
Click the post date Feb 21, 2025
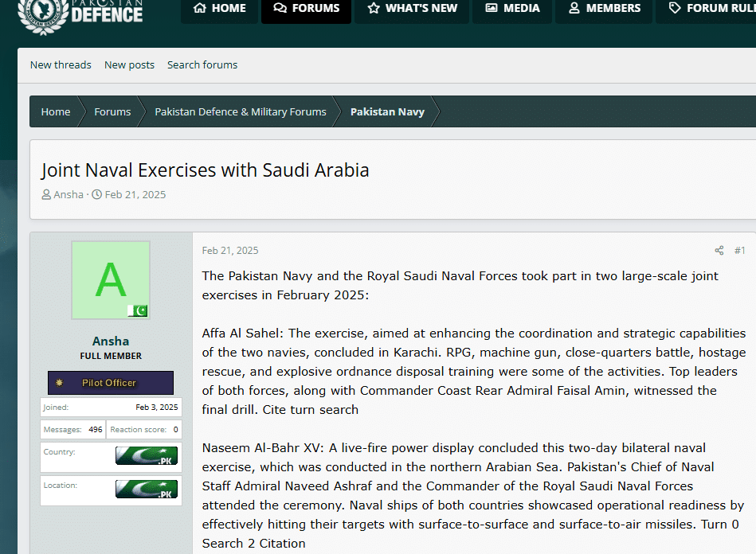[x=230, y=251]
